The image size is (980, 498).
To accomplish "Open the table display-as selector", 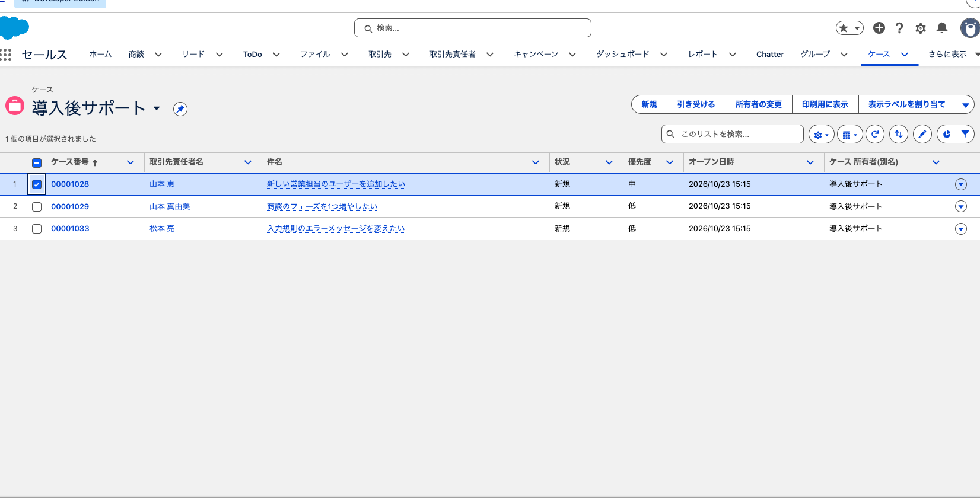I will coord(849,135).
